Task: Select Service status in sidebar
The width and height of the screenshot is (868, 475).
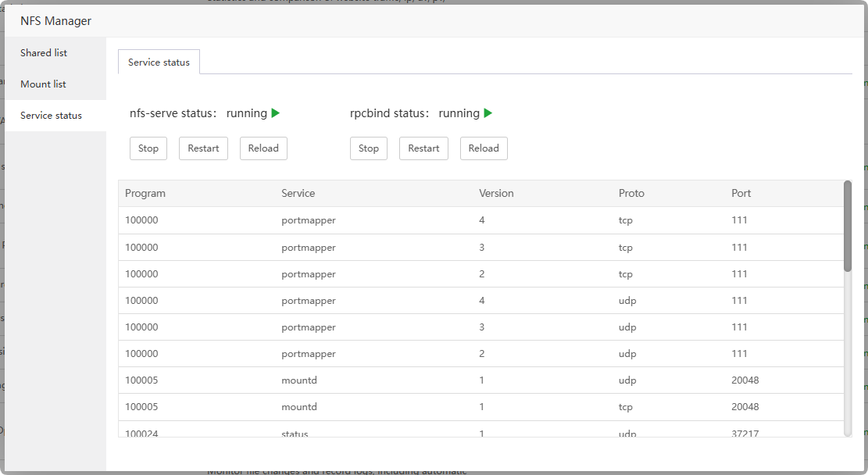Action: click(x=51, y=116)
